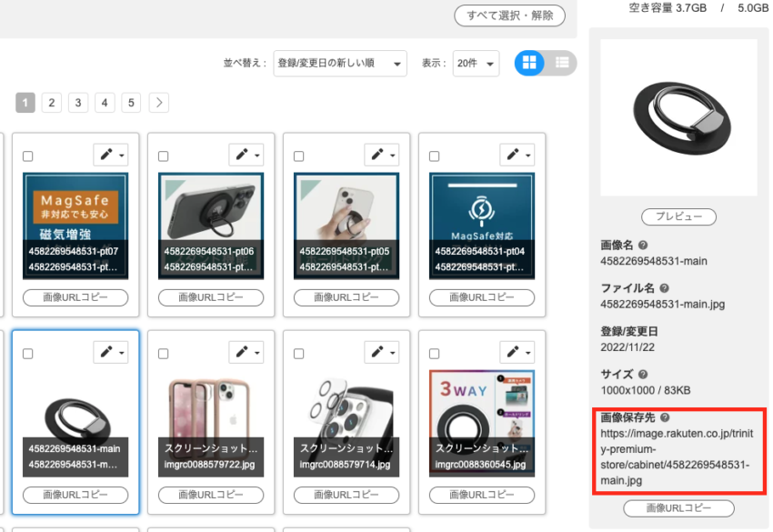Go to page 5

132,103
